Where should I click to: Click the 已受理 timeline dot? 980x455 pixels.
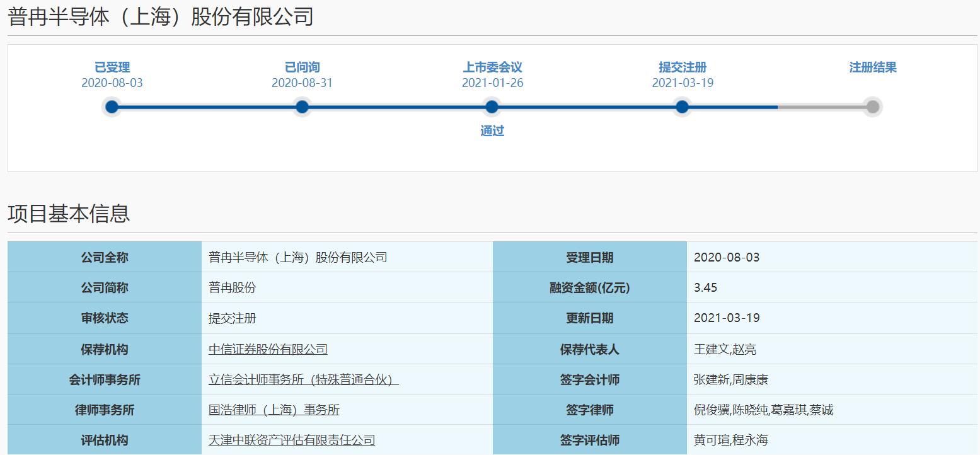click(x=112, y=107)
